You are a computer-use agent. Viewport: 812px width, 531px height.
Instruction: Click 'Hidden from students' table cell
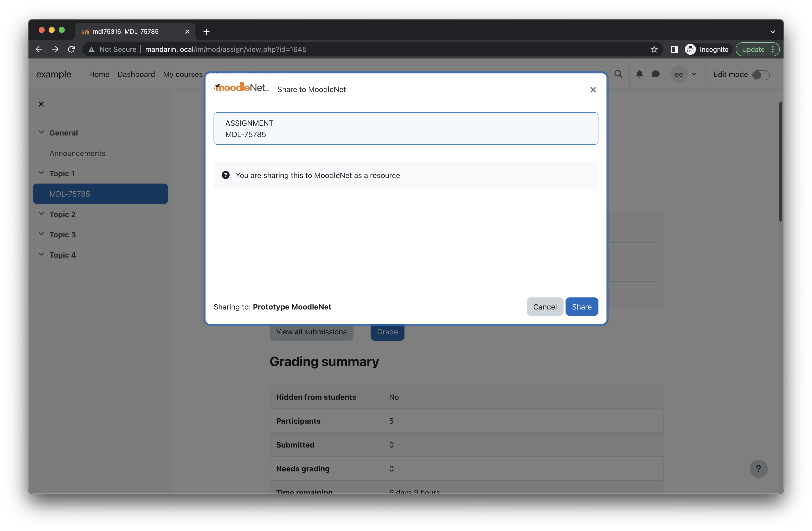coord(326,397)
